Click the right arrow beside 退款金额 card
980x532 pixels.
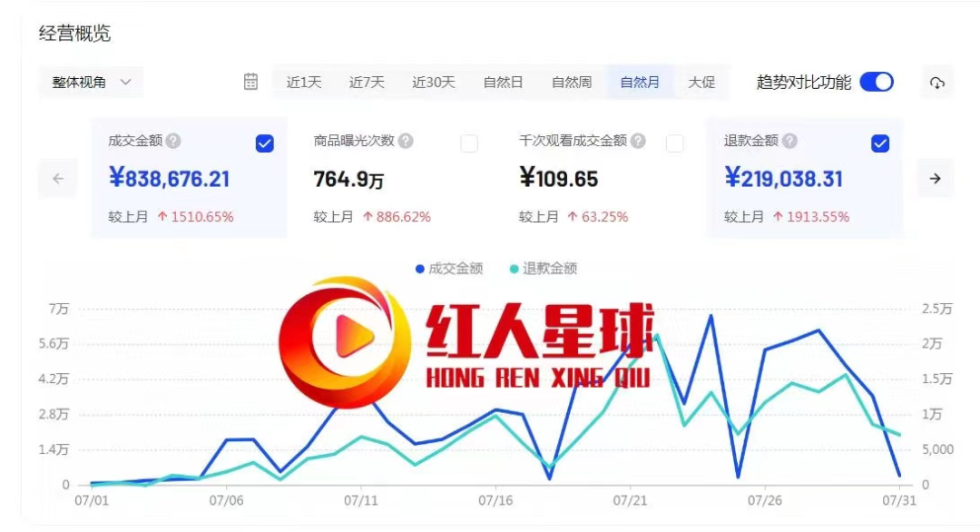[935, 178]
